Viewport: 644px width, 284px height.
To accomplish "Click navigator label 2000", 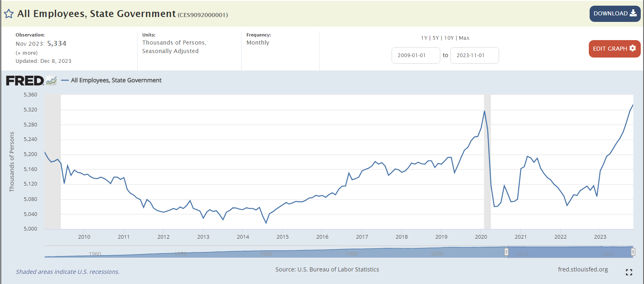I will click(437, 254).
